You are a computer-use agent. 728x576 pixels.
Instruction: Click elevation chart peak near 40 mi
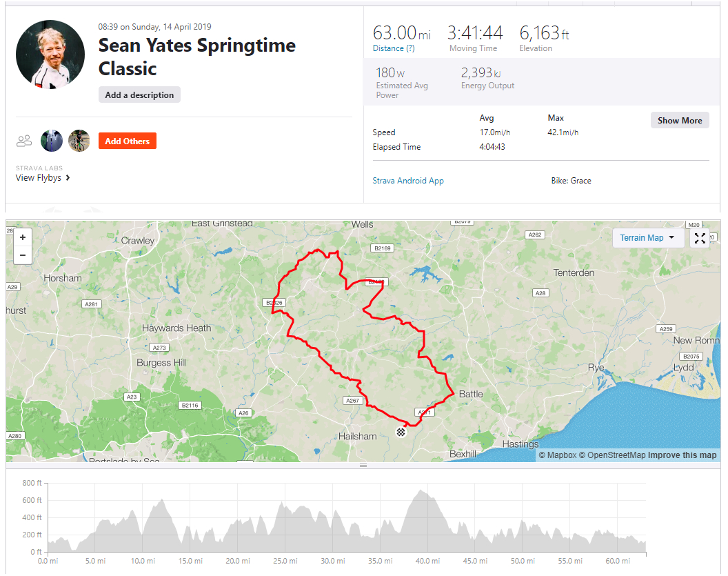(x=420, y=493)
